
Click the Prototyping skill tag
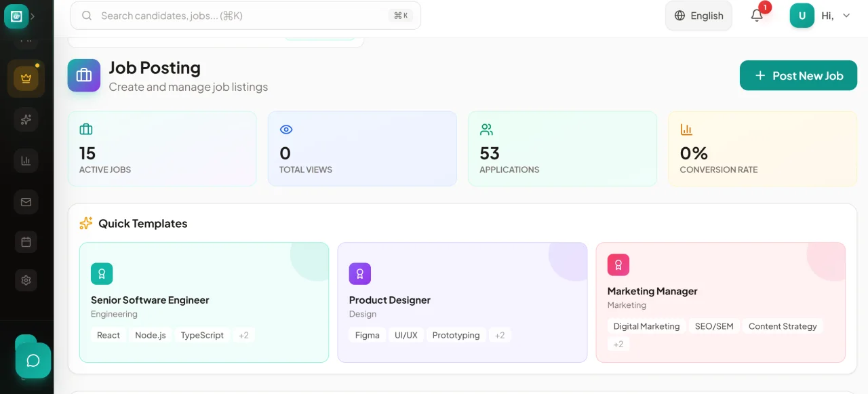456,335
